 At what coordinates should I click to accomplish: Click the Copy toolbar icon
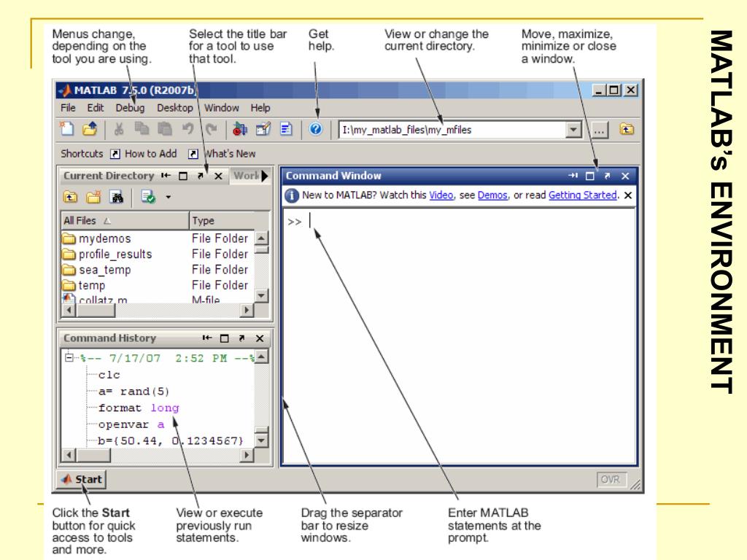tap(142, 129)
